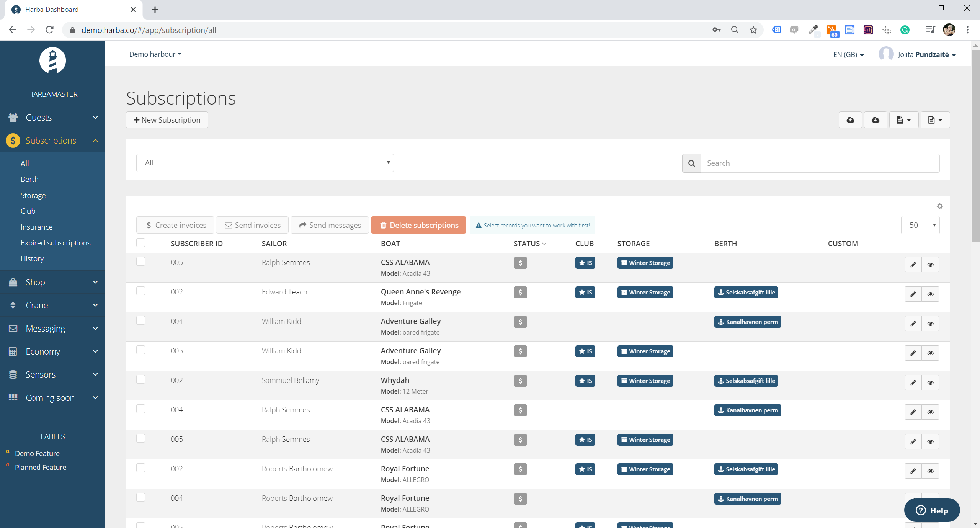The width and height of the screenshot is (980, 528).
Task: View Ralph Semmes first row eye icon
Action: tap(930, 265)
